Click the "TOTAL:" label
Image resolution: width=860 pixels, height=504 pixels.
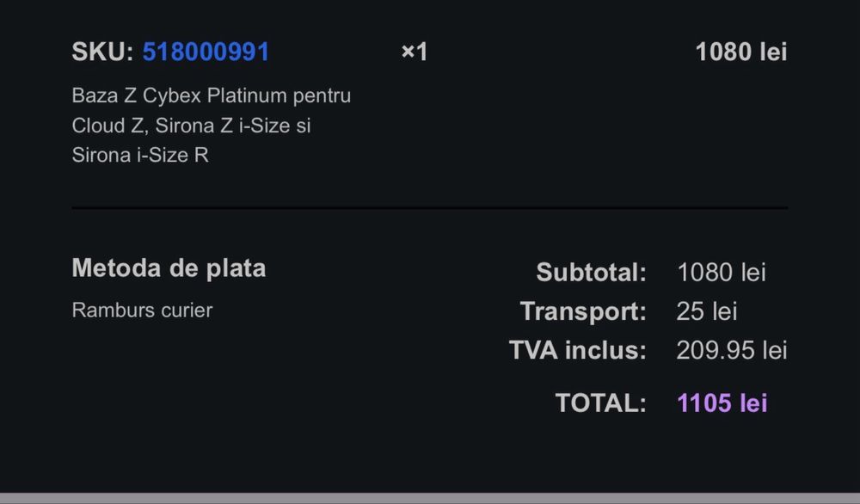tap(600, 403)
